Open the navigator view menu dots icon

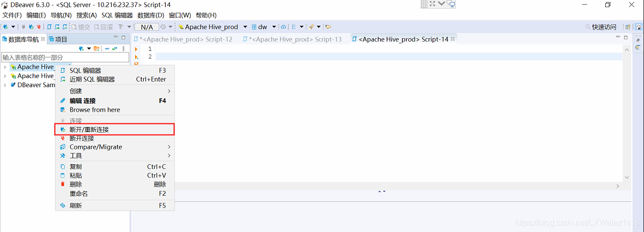coord(123,48)
